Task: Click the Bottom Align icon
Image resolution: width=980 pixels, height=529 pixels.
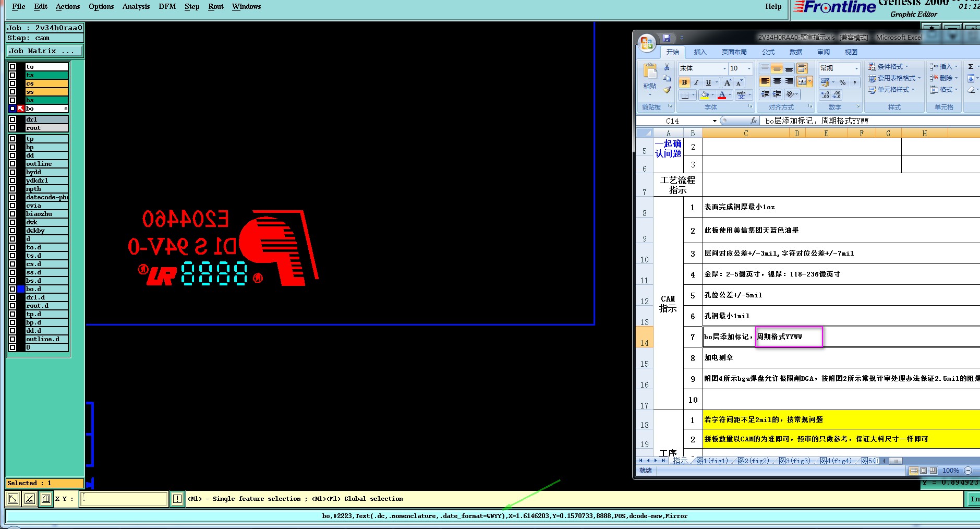Action: 789,68
